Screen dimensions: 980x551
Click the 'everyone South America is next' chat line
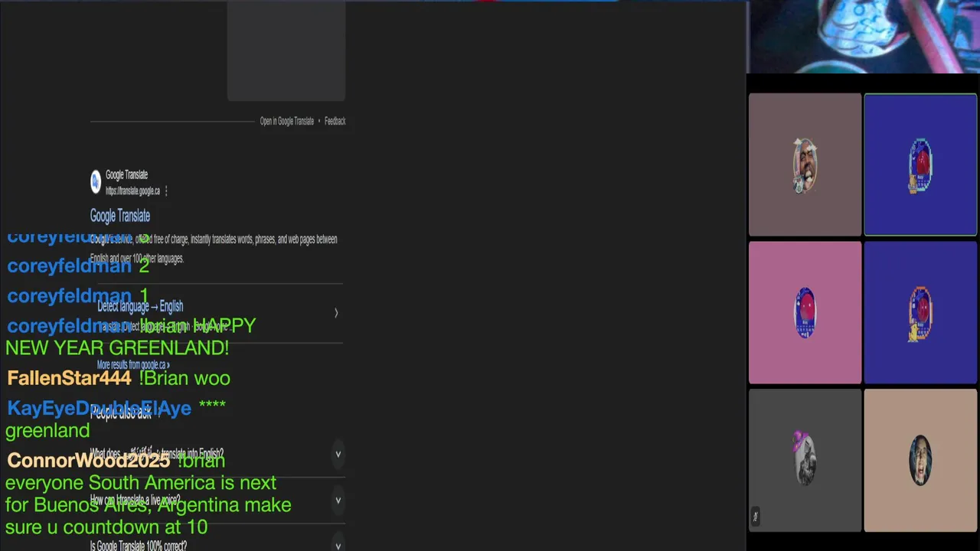[x=141, y=483]
